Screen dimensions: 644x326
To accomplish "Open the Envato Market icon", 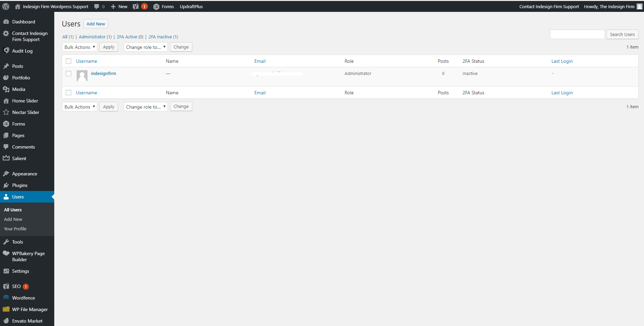I will tap(6, 321).
